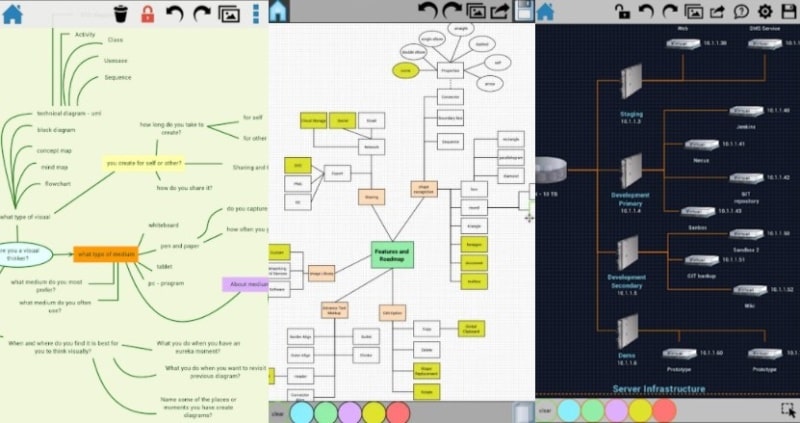Delete selection with the trash can icon
800x423 pixels.
coord(120,14)
